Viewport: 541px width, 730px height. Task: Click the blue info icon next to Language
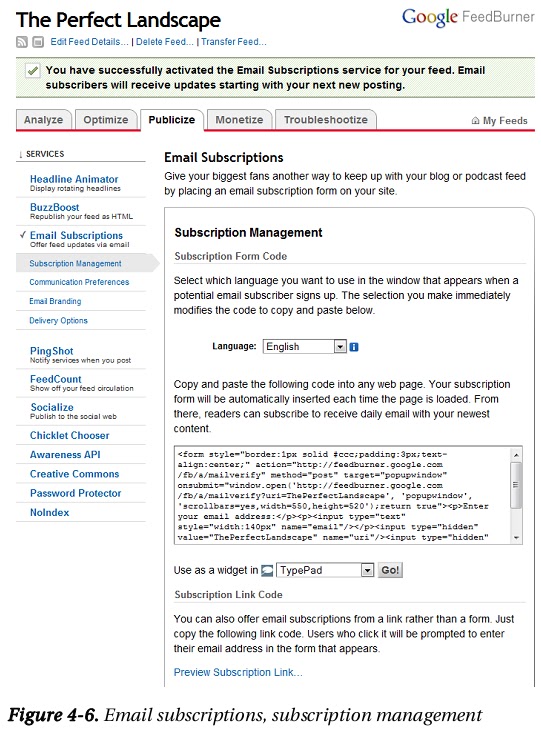point(354,347)
